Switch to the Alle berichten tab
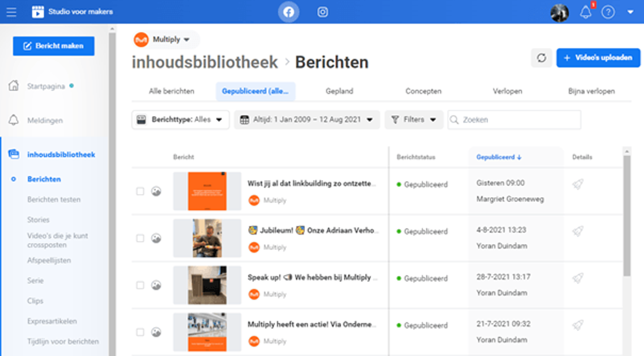This screenshot has height=356, width=644. click(172, 91)
